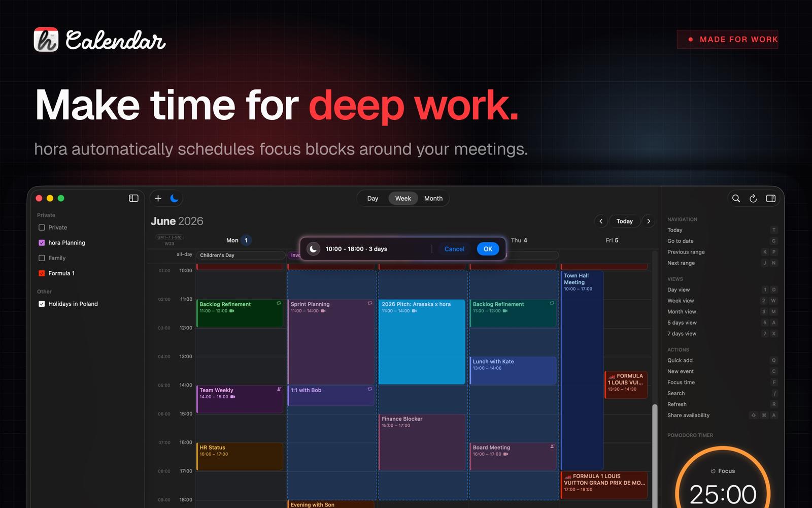Select the Mon 1 day header

(x=239, y=240)
